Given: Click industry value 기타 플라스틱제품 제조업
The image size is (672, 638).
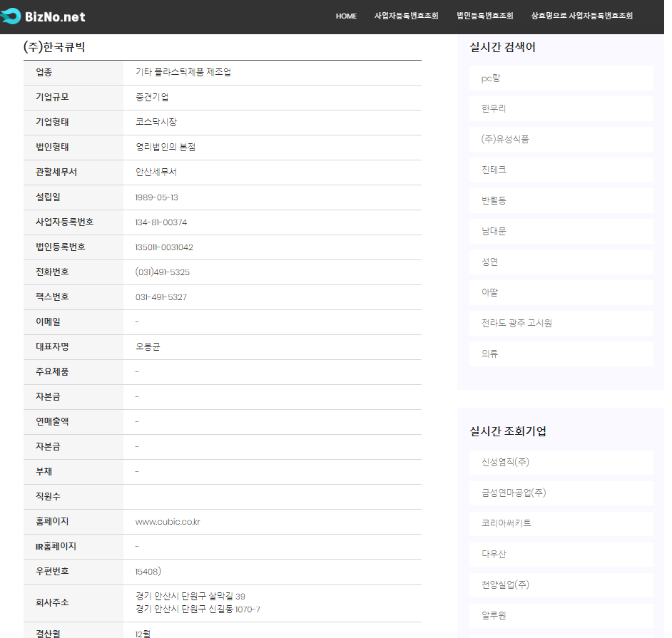Looking at the screenshot, I should pos(183,73).
